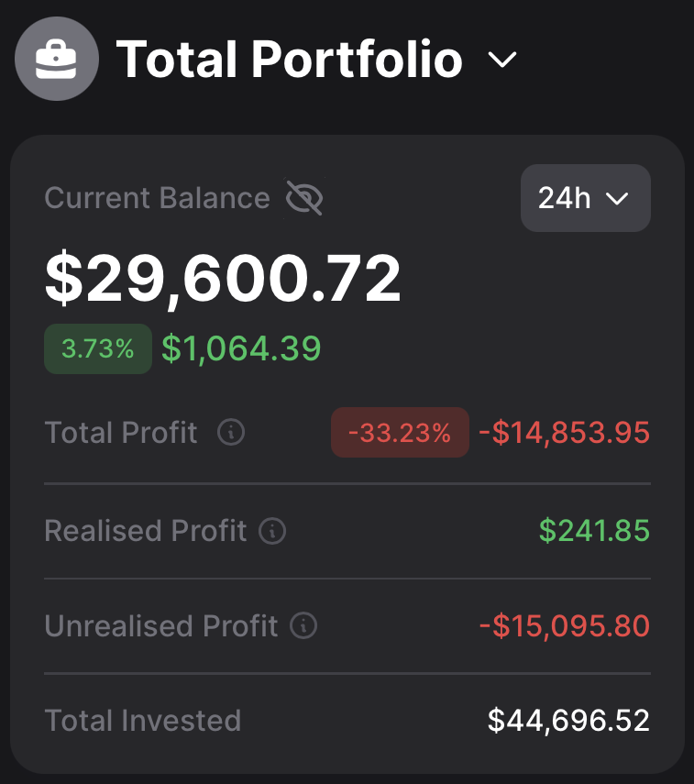Click the Total Portfolio title
Image resolution: width=694 pixels, height=784 pixels.
(289, 60)
